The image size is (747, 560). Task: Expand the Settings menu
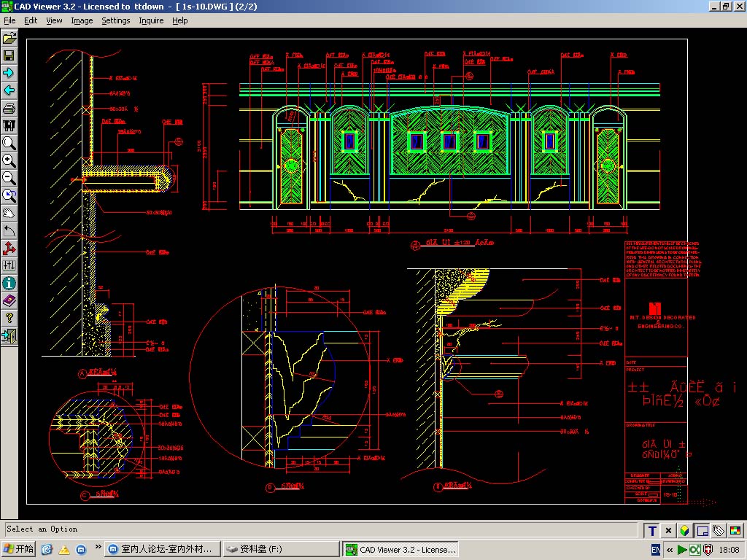click(x=115, y=20)
